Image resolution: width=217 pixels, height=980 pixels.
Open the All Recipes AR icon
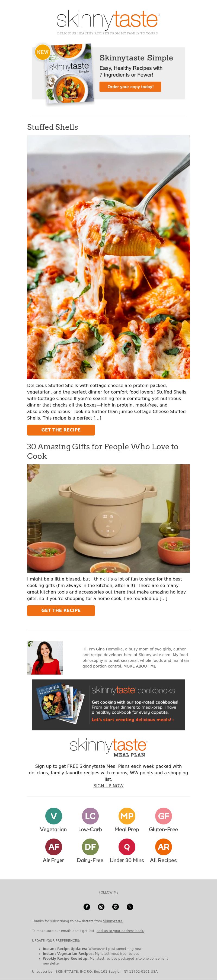(163, 846)
